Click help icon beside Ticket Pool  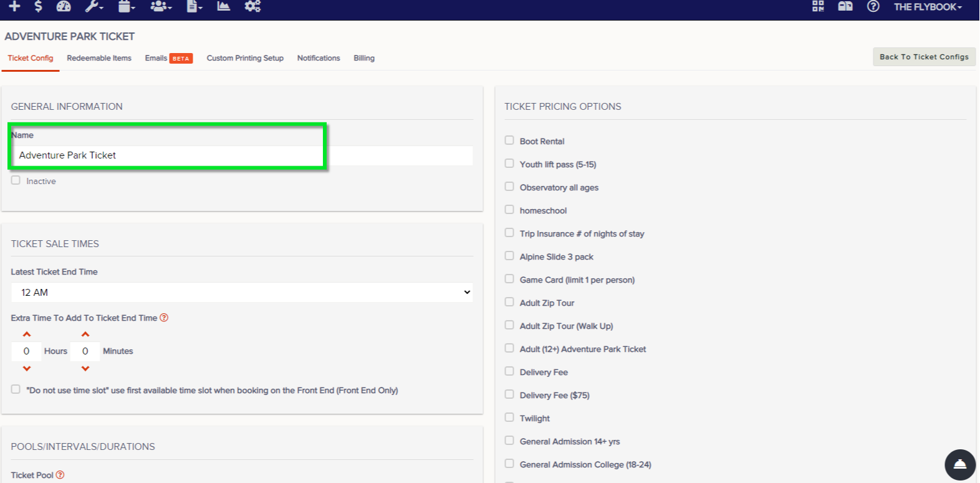click(60, 475)
